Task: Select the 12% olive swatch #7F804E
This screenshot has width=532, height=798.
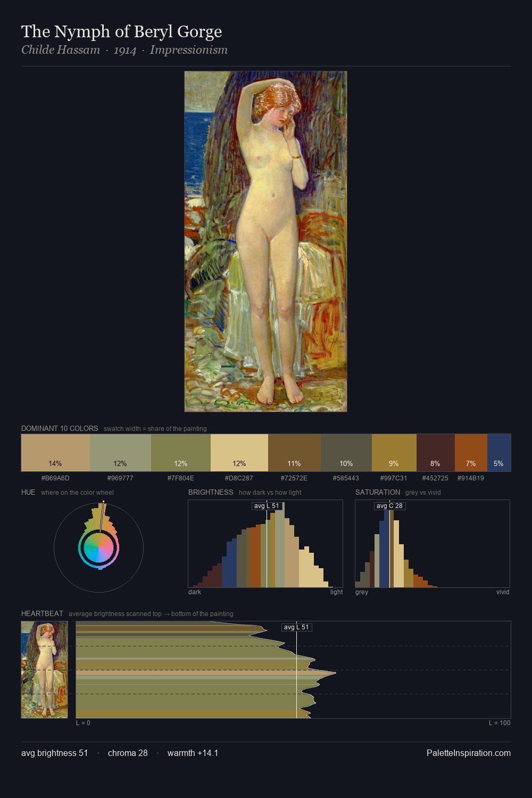Action: click(181, 453)
